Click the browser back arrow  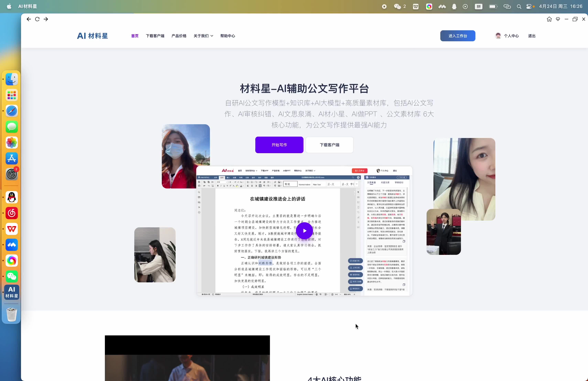[29, 19]
